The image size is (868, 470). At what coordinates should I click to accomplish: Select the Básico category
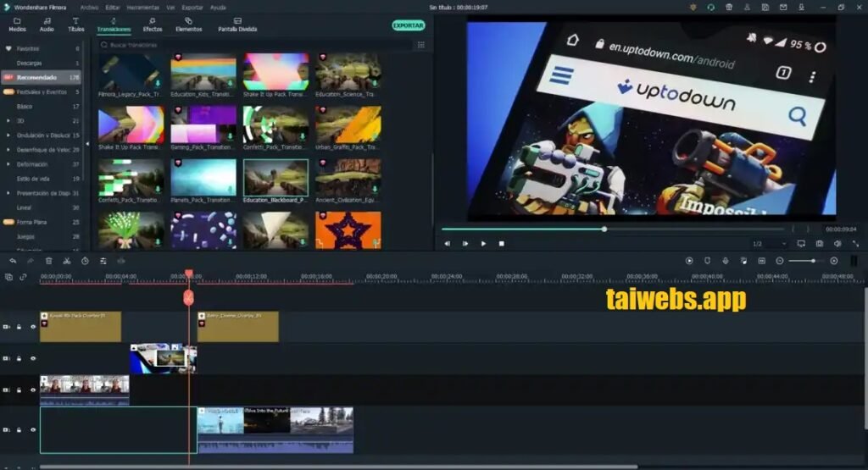42,106
